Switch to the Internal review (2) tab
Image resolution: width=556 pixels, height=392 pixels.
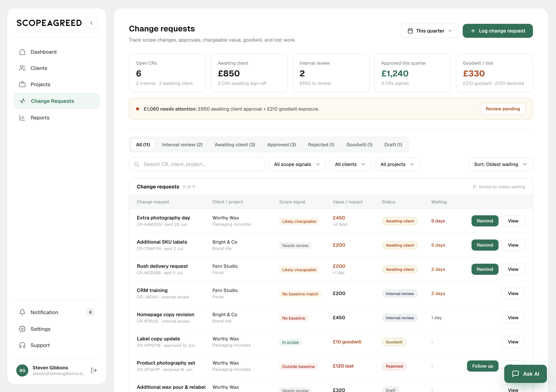(x=182, y=145)
